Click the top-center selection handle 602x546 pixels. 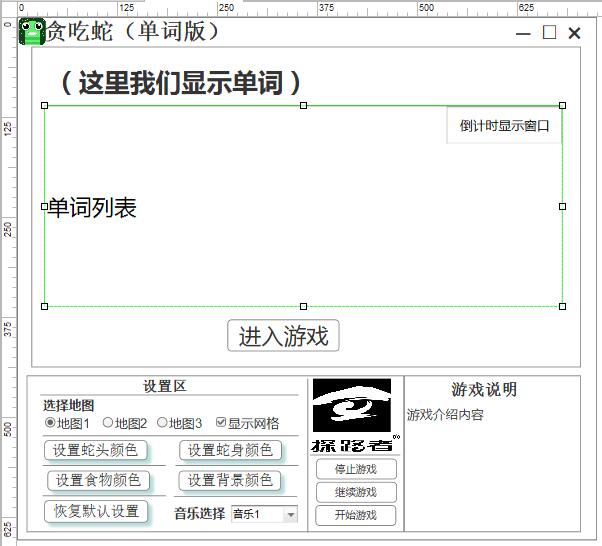[303, 105]
